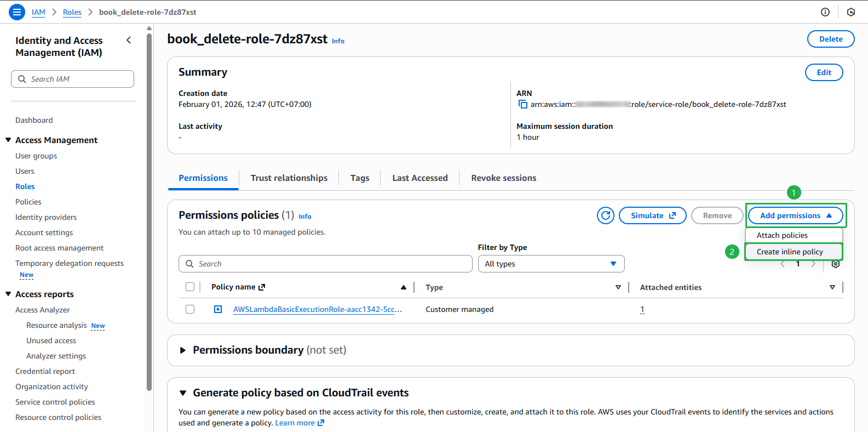Image resolution: width=868 pixels, height=432 pixels.
Task: Navigate to Roles breadcrumb link
Action: click(72, 12)
